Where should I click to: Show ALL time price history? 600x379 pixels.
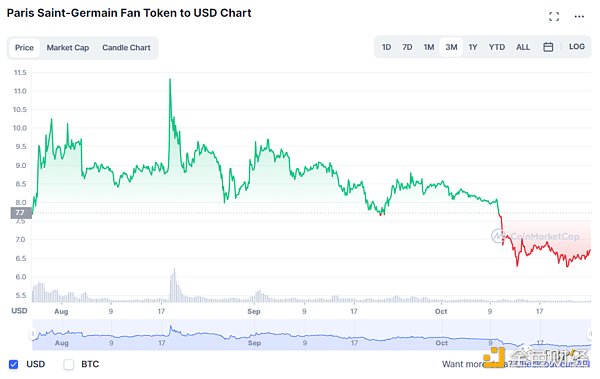(x=523, y=47)
